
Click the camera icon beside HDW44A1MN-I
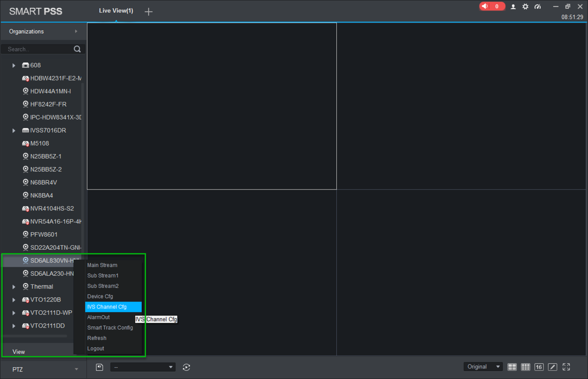click(x=26, y=91)
